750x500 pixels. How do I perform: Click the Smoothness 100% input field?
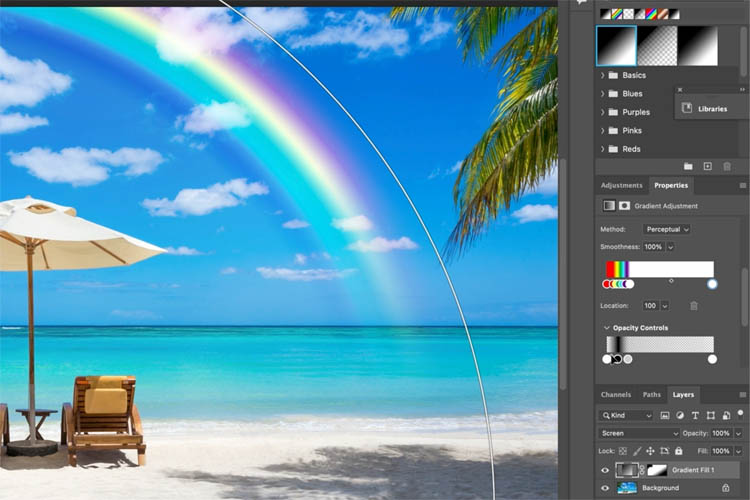tap(653, 247)
